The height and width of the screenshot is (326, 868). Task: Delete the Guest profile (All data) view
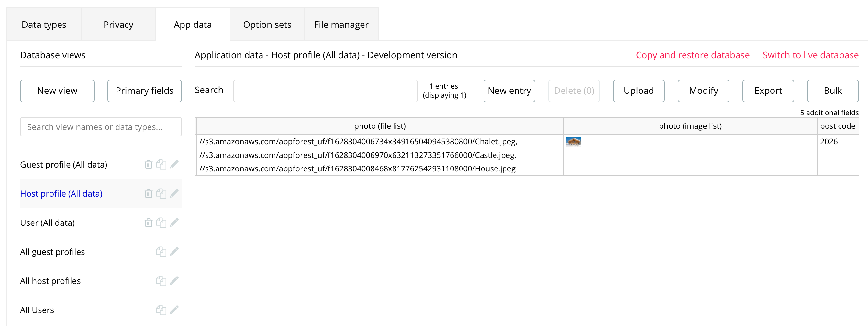(148, 164)
